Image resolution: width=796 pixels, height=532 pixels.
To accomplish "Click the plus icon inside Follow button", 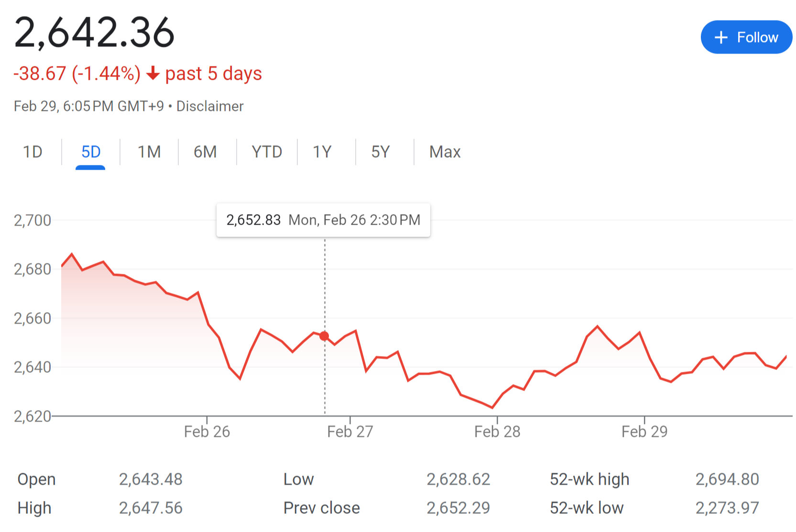I will click(x=720, y=37).
